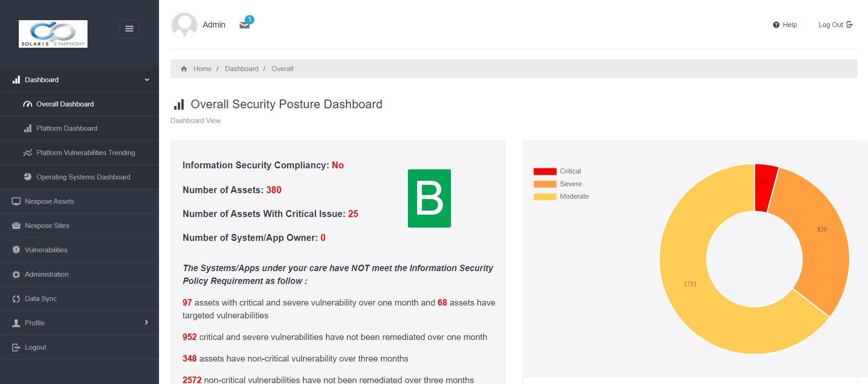
Task: Toggle the Moderate legend color swatch
Action: 544,197
